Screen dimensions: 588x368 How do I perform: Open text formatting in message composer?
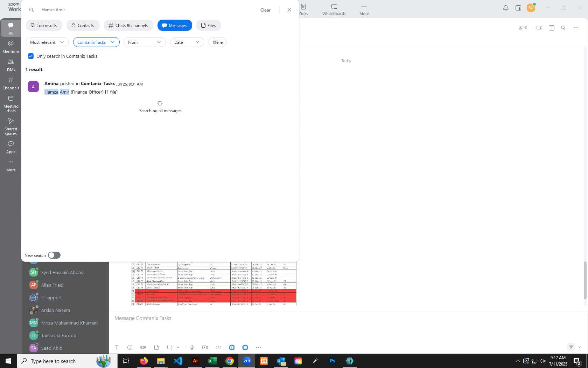[117, 347]
